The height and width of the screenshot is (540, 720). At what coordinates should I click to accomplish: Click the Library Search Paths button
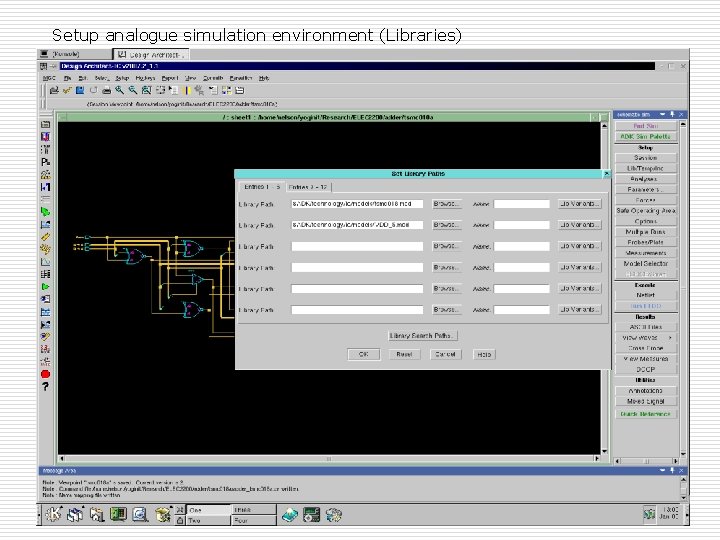point(422,336)
